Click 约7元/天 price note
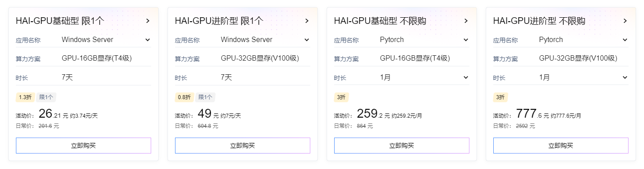The width and height of the screenshot is (644, 169). 231,116
